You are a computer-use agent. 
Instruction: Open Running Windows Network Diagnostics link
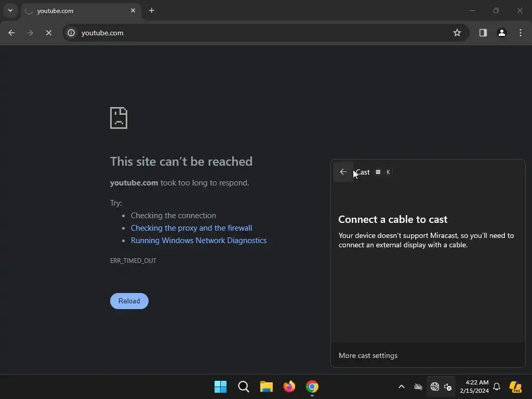click(x=199, y=241)
